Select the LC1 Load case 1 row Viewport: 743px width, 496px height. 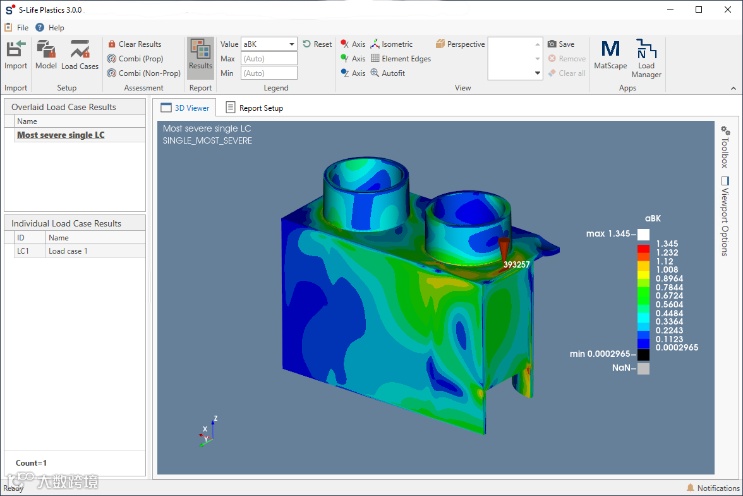click(75, 251)
